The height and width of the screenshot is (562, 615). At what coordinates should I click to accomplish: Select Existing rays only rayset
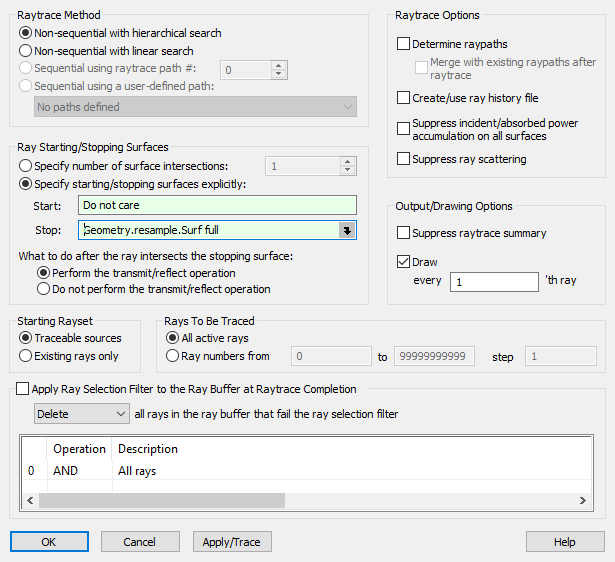click(x=26, y=356)
